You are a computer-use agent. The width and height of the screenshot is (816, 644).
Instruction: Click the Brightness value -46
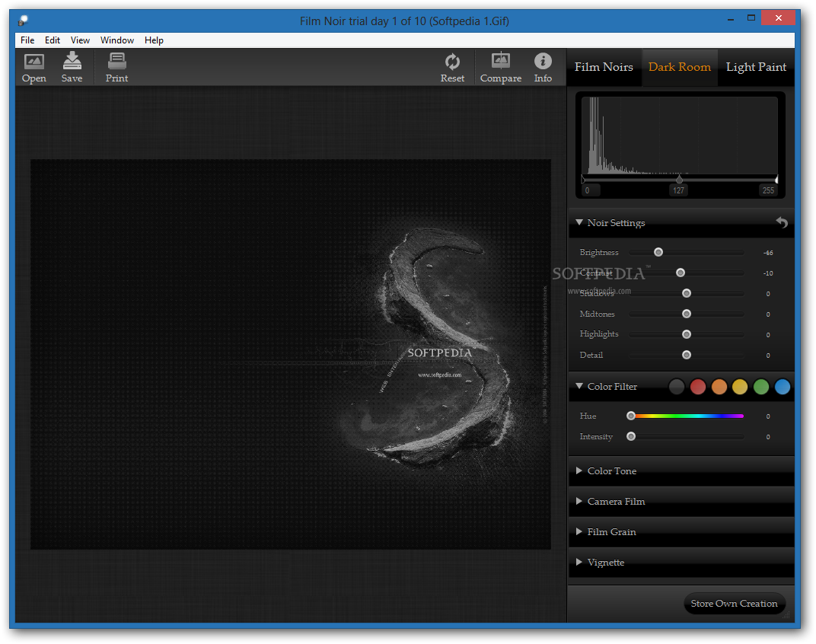pos(768,253)
